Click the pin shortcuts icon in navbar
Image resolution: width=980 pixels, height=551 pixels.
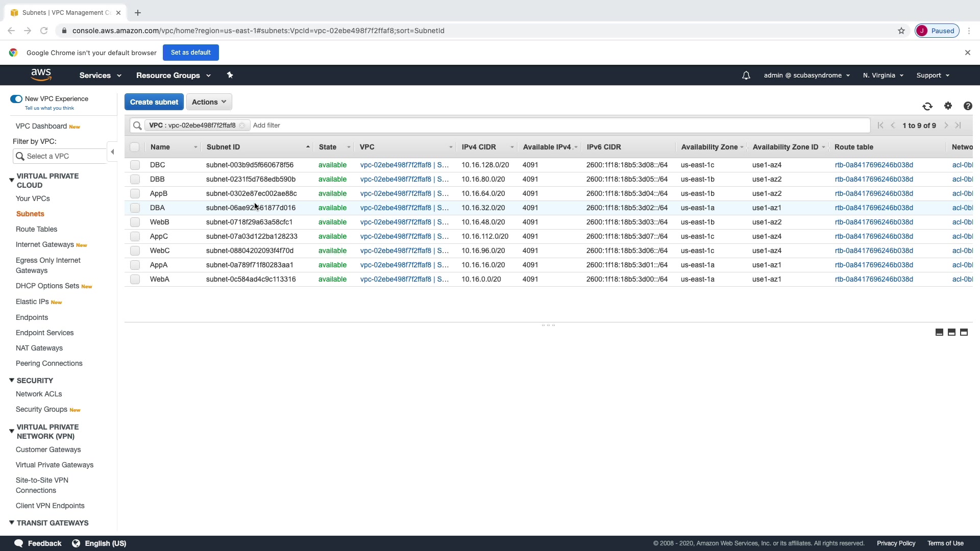coord(230,75)
